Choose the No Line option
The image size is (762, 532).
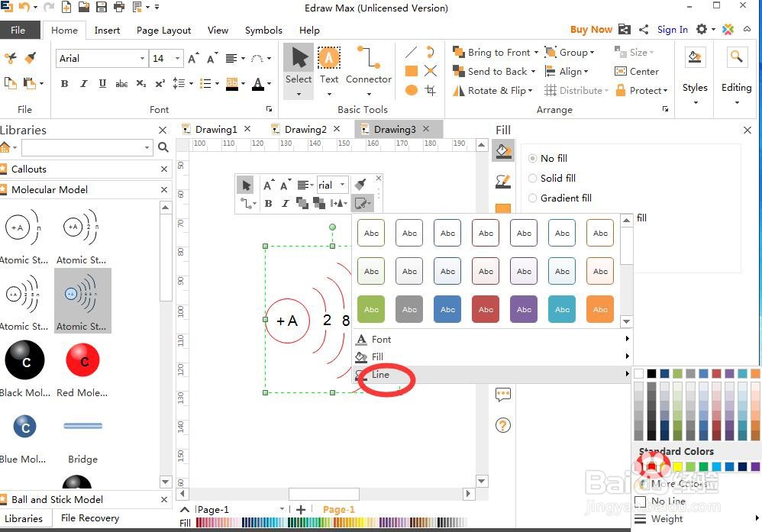coord(660,501)
